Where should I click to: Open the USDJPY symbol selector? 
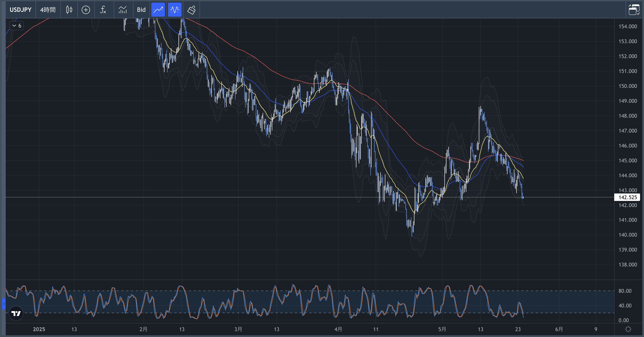coord(21,10)
